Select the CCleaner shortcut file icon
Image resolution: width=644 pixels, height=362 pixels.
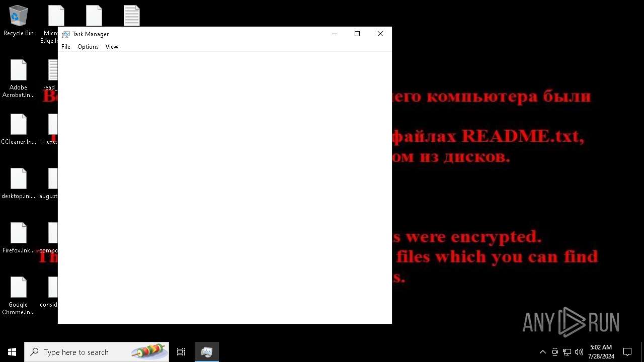click(x=19, y=129)
